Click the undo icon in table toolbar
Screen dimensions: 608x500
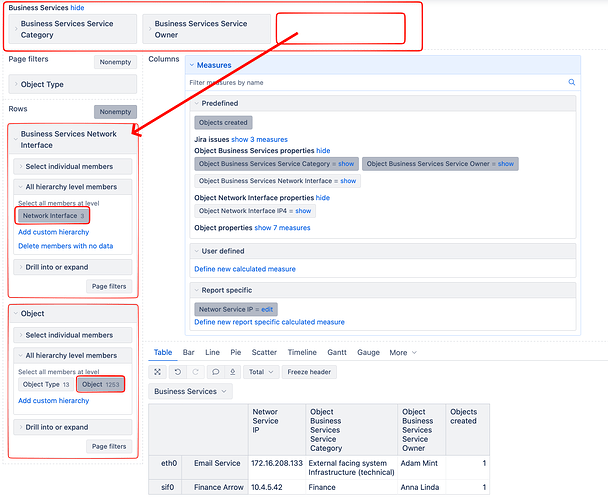(x=178, y=372)
